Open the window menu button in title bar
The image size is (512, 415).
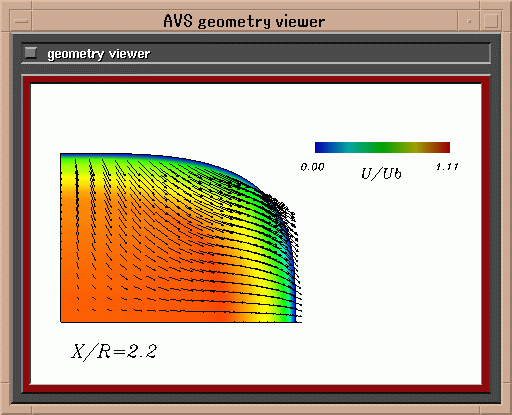(x=22, y=21)
